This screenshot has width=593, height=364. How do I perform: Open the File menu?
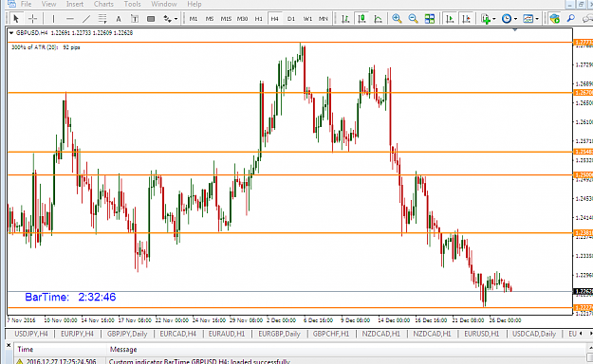[x=27, y=4]
